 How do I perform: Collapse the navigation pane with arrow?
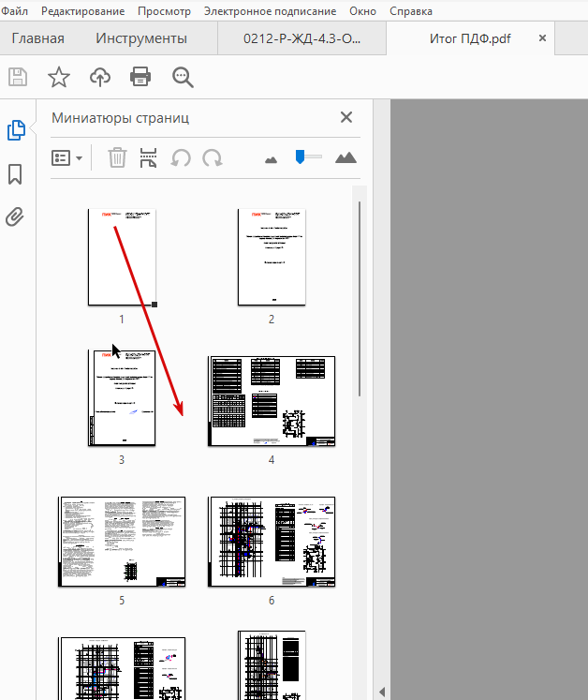pos(382,692)
